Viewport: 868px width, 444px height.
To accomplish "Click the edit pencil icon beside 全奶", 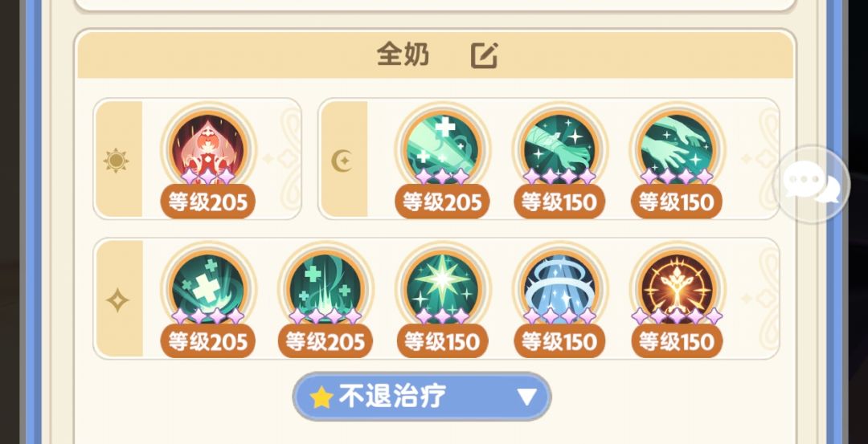I will click(x=485, y=55).
